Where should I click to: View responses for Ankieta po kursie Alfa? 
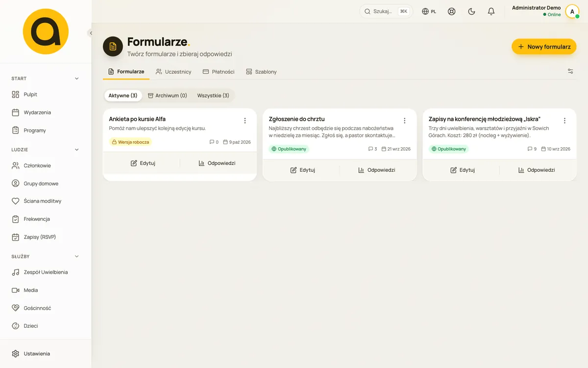click(x=217, y=163)
